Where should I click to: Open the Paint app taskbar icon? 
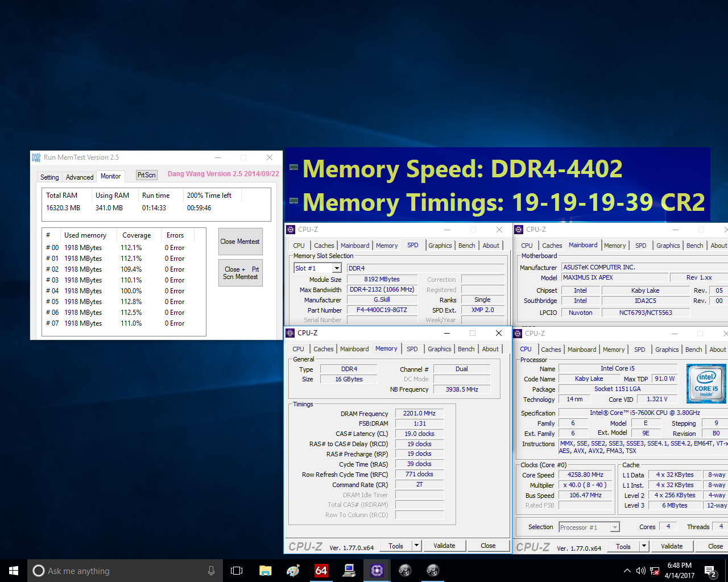(293, 571)
